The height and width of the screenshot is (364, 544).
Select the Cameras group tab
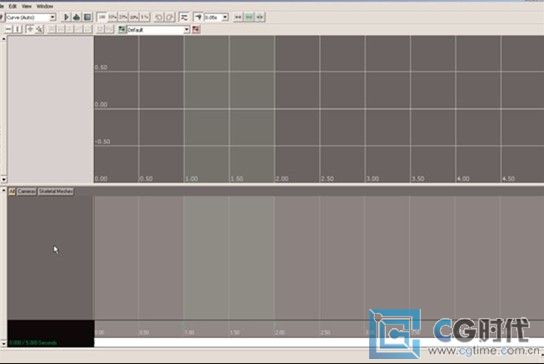point(27,192)
